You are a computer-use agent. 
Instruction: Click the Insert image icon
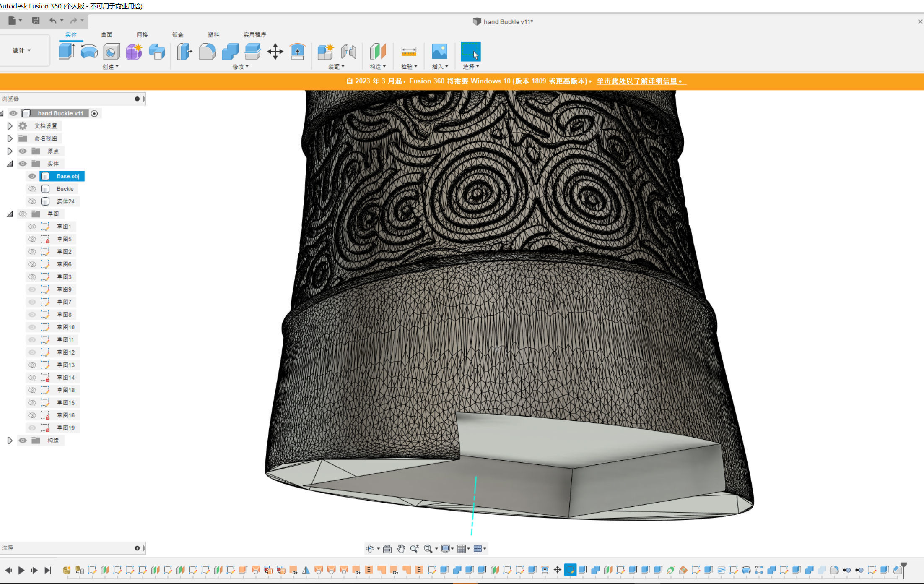pyautogui.click(x=439, y=52)
